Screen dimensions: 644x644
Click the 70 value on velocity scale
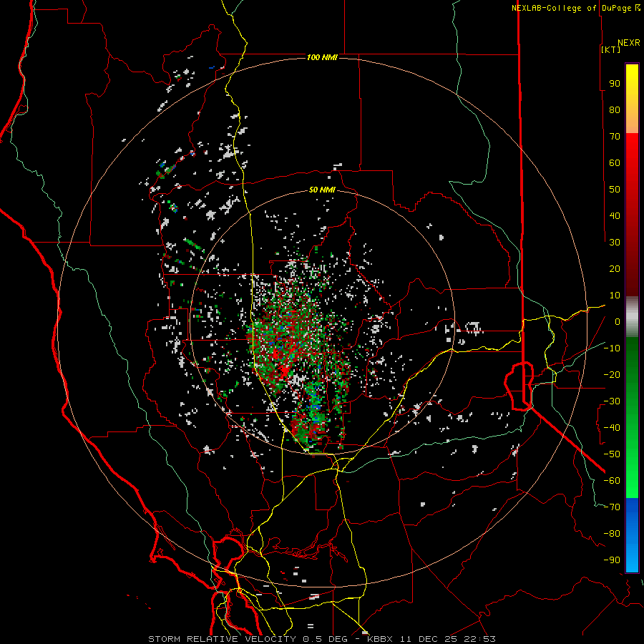coord(615,137)
